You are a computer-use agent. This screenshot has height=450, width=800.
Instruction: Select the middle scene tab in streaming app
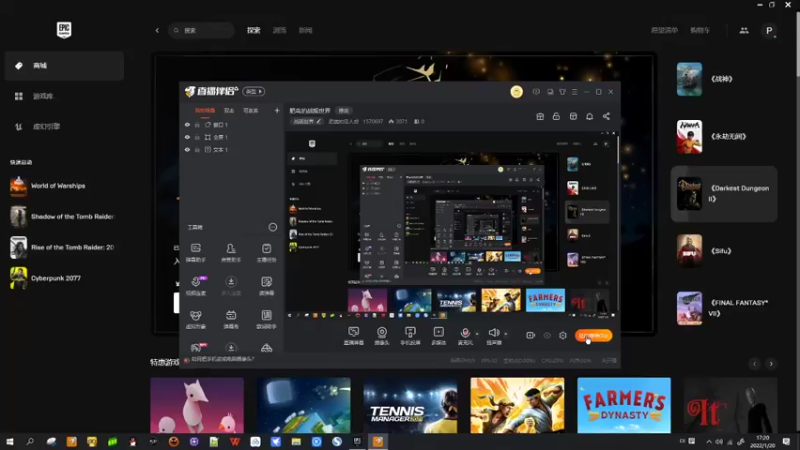pos(229,110)
